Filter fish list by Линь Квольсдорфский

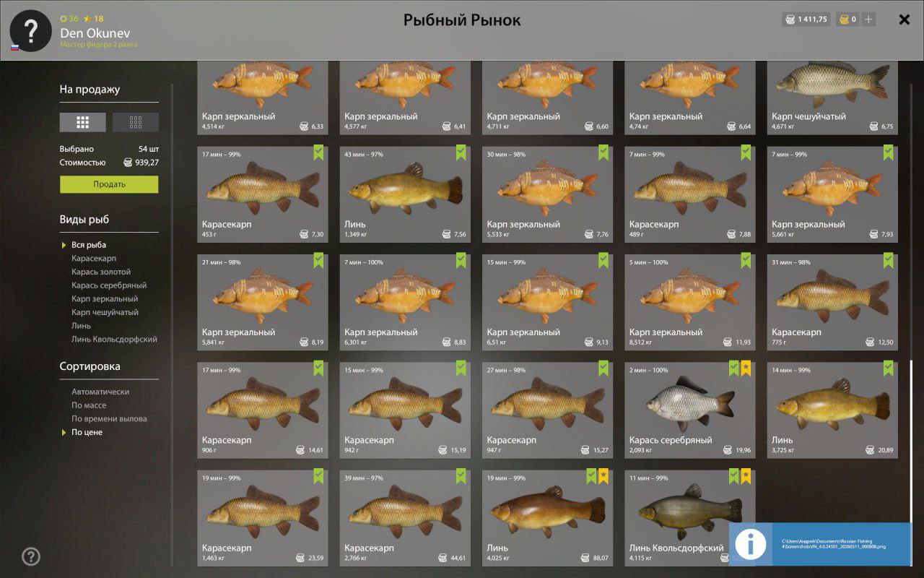114,340
